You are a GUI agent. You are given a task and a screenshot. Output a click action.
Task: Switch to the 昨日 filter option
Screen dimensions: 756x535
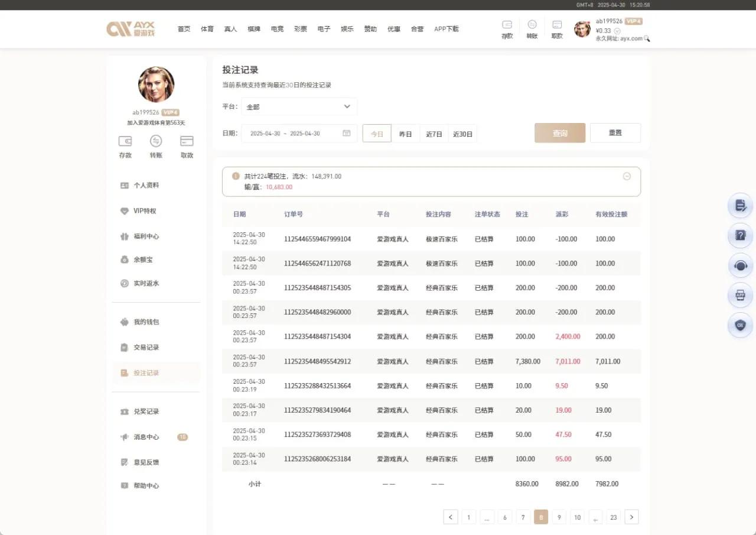pos(406,133)
